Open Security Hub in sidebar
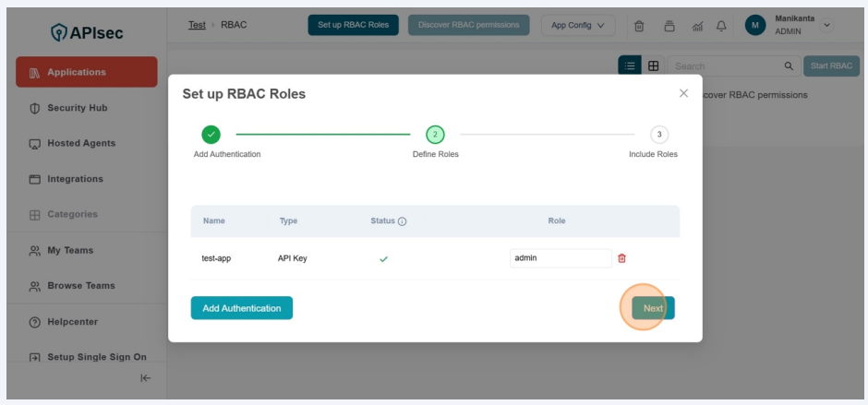868x405 pixels. point(78,108)
